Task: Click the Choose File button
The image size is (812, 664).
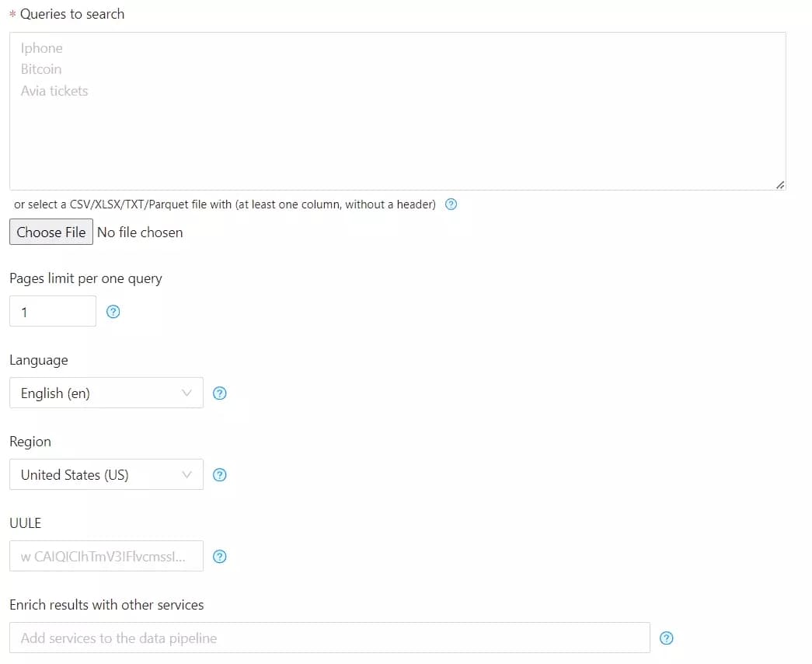Action: [51, 232]
